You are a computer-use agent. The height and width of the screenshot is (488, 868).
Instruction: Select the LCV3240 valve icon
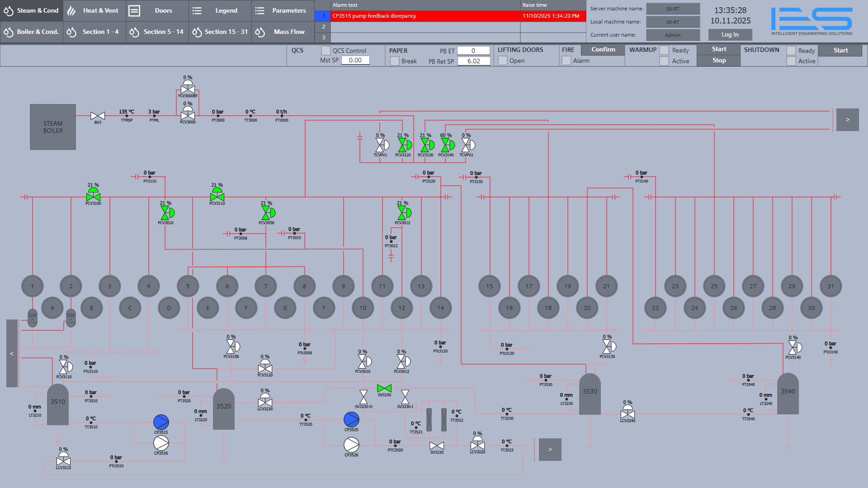pos(627,413)
